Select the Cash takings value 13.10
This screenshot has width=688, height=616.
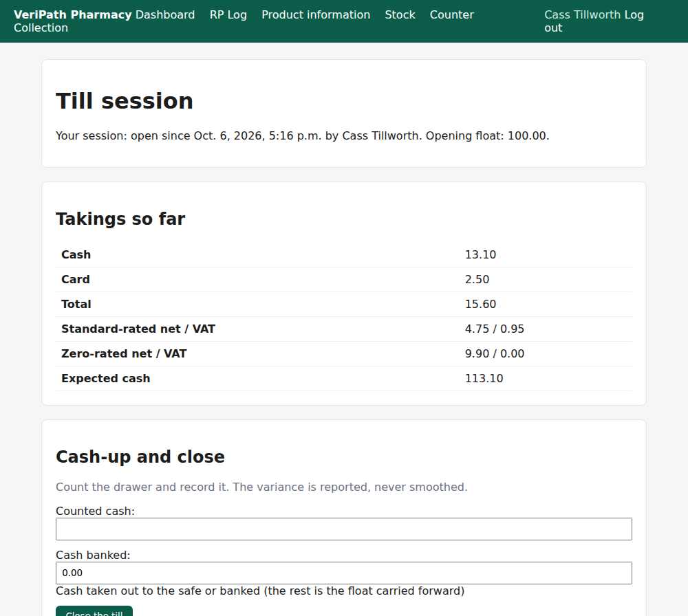pos(480,255)
